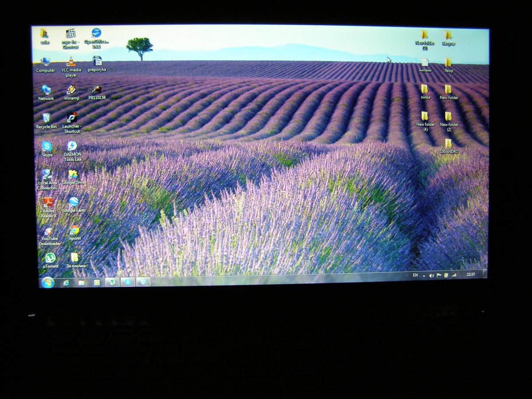
Task: Switch to the µTorrent taskbar window
Action: [112, 282]
